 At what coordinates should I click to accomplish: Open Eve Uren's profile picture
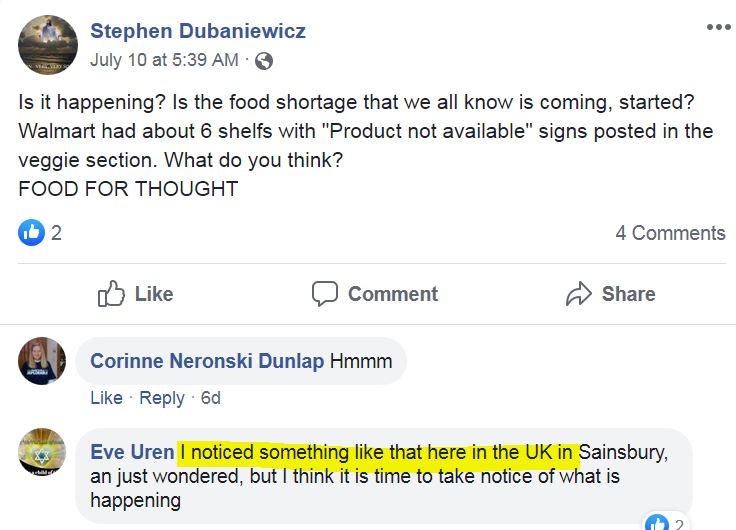pos(42,452)
